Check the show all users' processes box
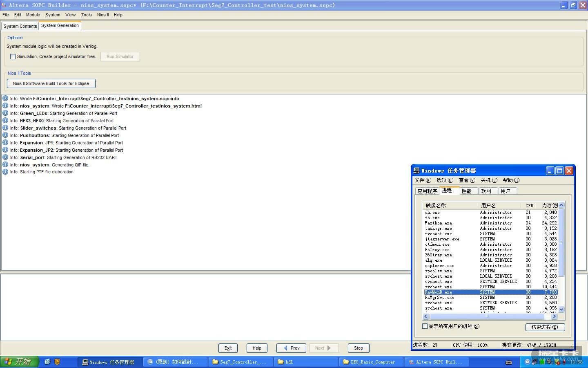The height and width of the screenshot is (368, 588). [x=425, y=326]
